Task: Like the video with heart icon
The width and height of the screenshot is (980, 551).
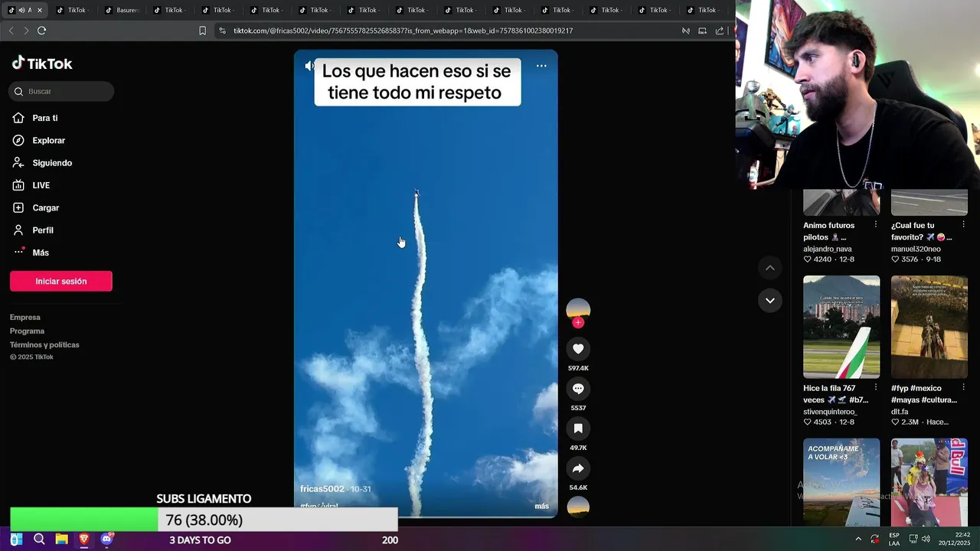Action: [578, 349]
